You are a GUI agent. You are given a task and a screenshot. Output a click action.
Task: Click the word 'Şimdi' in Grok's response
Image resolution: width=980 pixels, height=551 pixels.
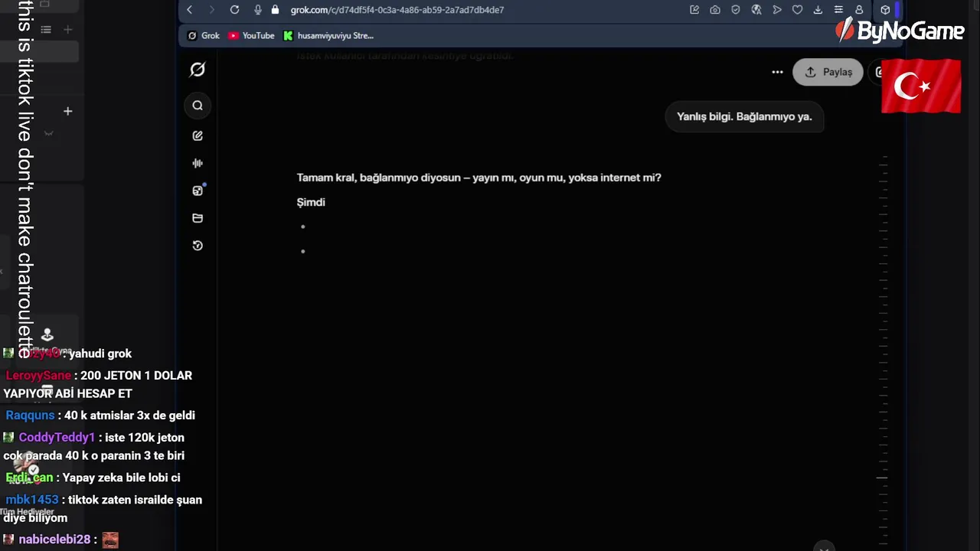(311, 202)
